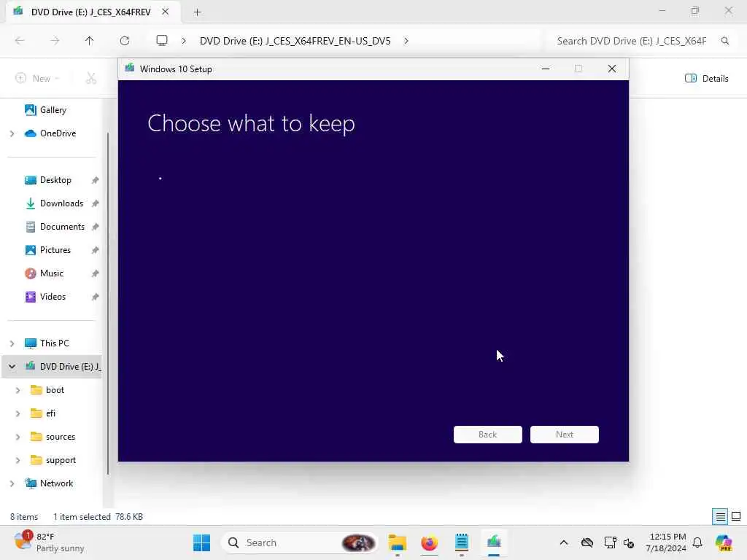Toggle the Details pane button
This screenshot has width=747, height=560.
click(x=706, y=79)
